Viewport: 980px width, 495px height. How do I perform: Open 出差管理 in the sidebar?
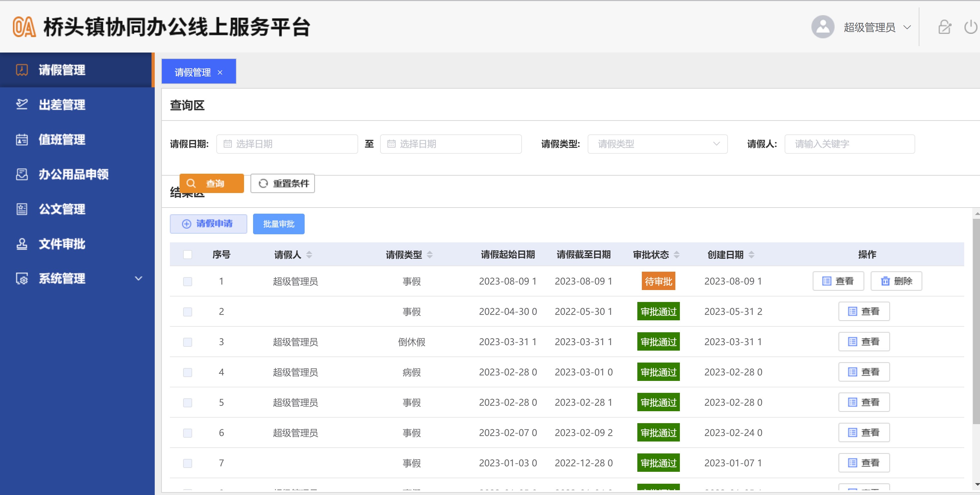point(77,104)
